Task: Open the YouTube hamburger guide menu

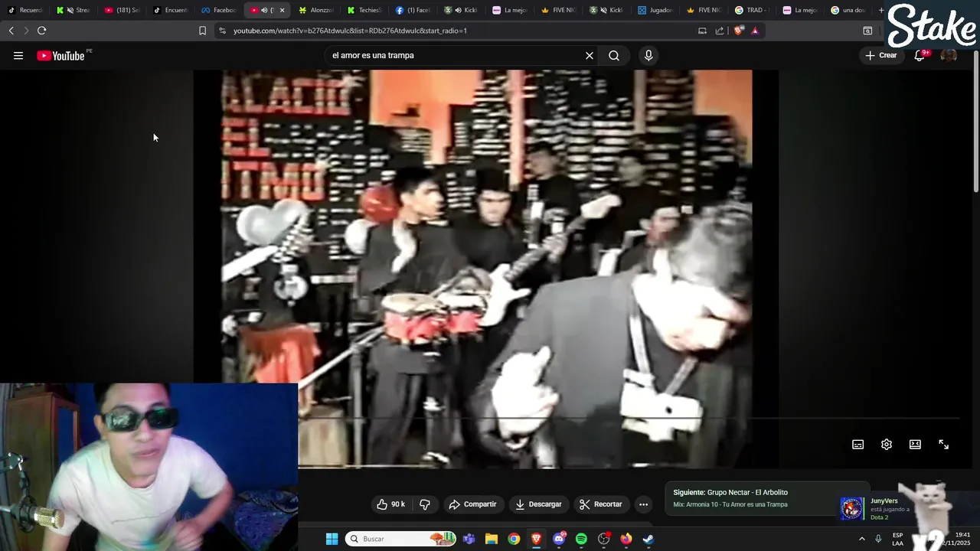Action: pos(18,56)
